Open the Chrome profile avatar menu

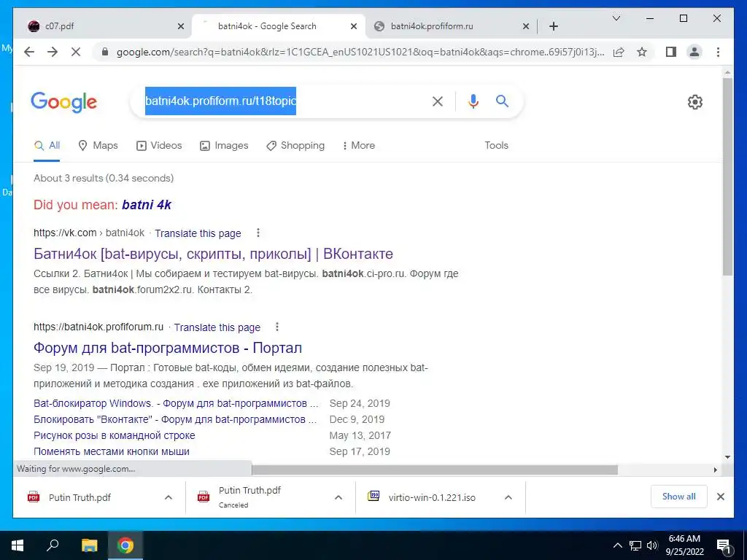point(694,52)
